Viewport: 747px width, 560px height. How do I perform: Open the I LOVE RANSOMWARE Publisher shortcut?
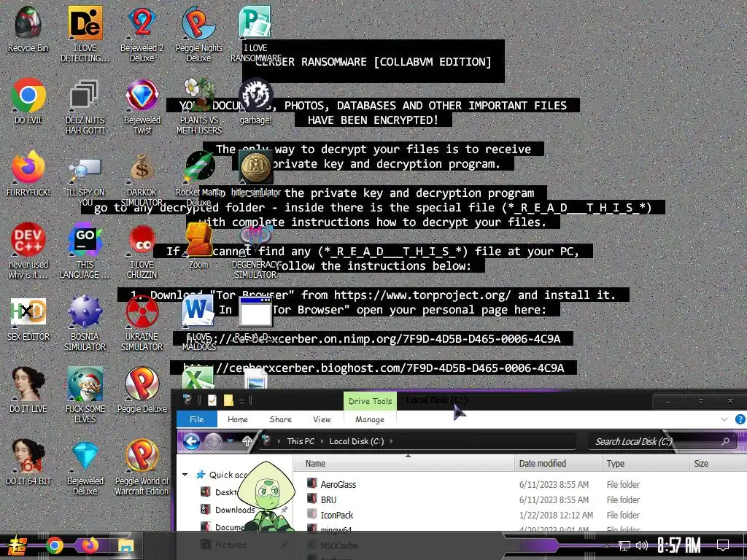pos(255,34)
